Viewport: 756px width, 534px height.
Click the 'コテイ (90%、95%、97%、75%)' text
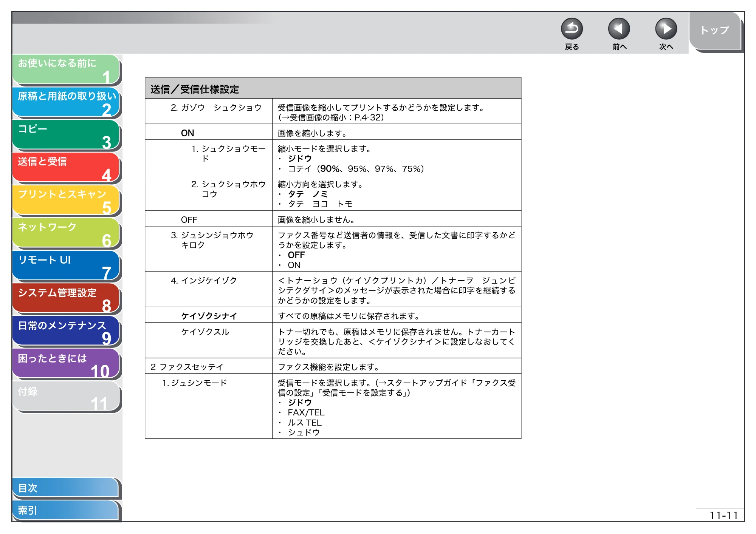click(356, 169)
